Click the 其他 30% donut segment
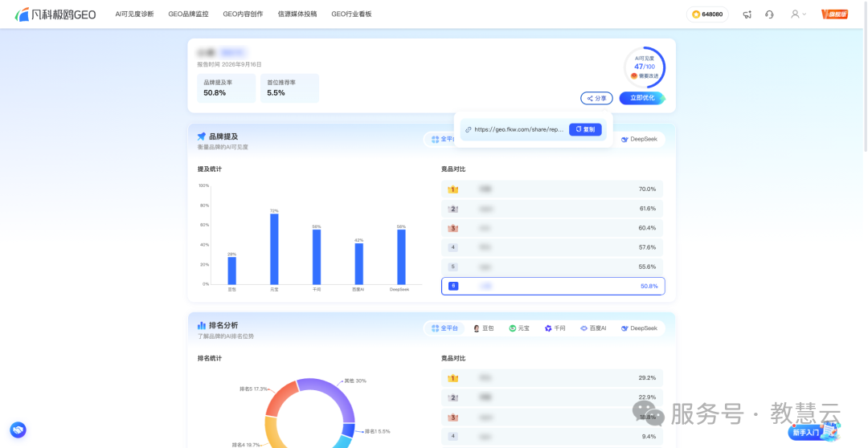 [x=335, y=394]
